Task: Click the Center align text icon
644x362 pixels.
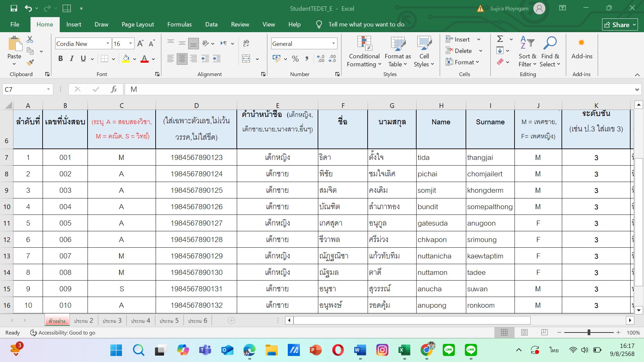Action: (182, 59)
